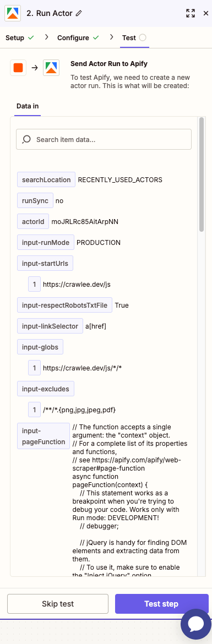Select the Data in tab
This screenshot has height=644, width=212.
pyautogui.click(x=28, y=106)
